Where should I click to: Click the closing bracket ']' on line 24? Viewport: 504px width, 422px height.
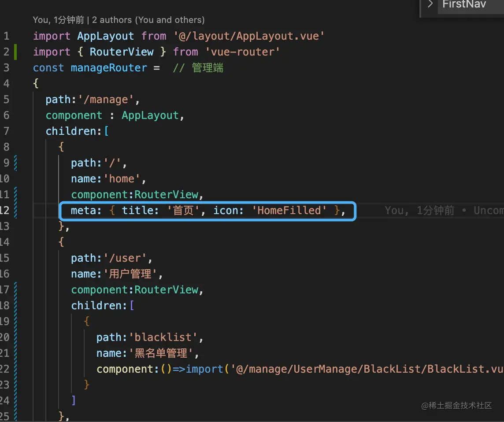[74, 400]
